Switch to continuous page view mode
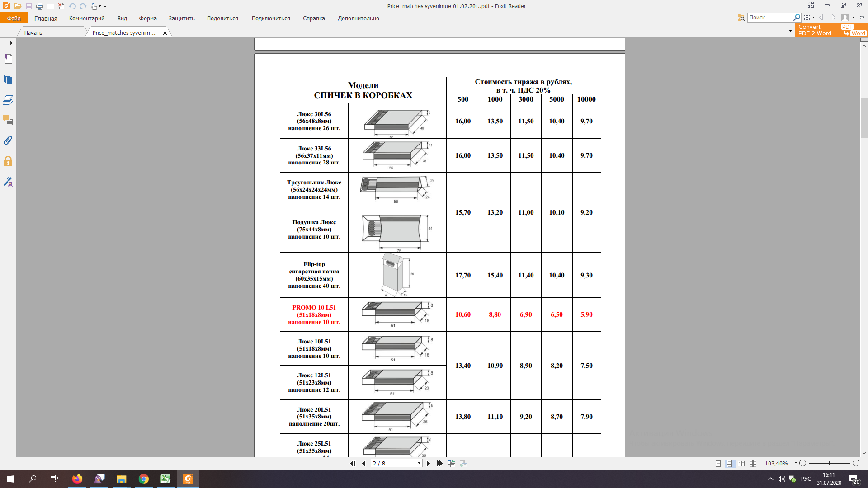The height and width of the screenshot is (488, 868). (x=729, y=464)
